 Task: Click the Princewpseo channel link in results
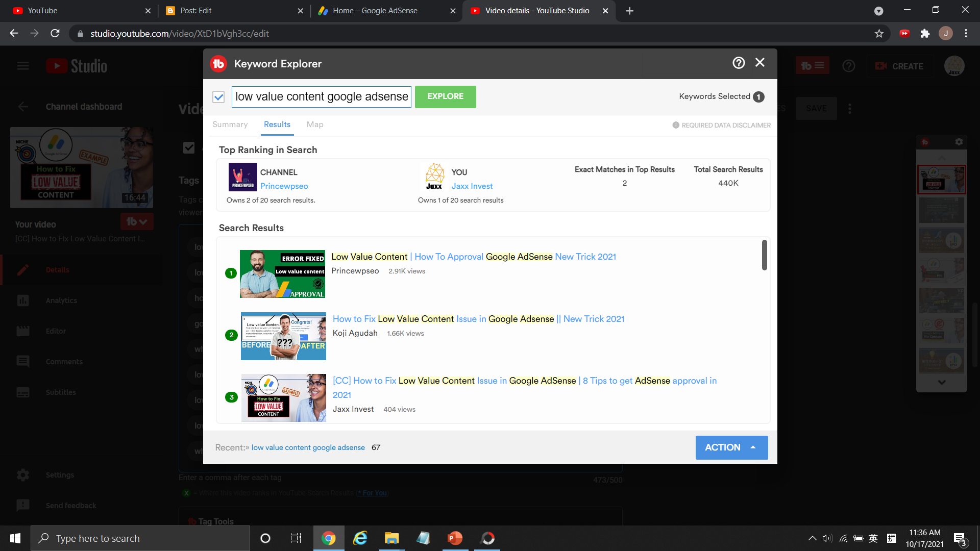(283, 186)
